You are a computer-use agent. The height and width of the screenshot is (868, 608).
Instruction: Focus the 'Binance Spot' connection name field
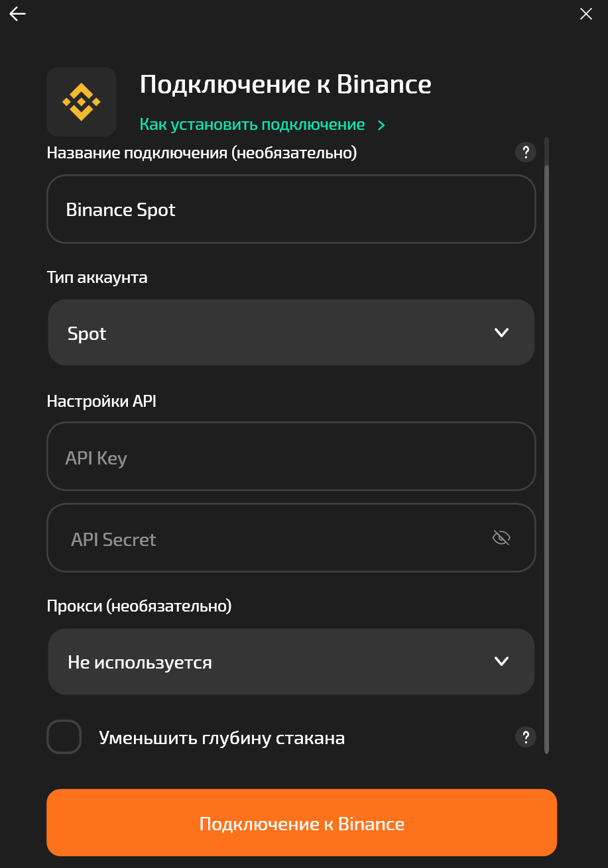point(291,209)
